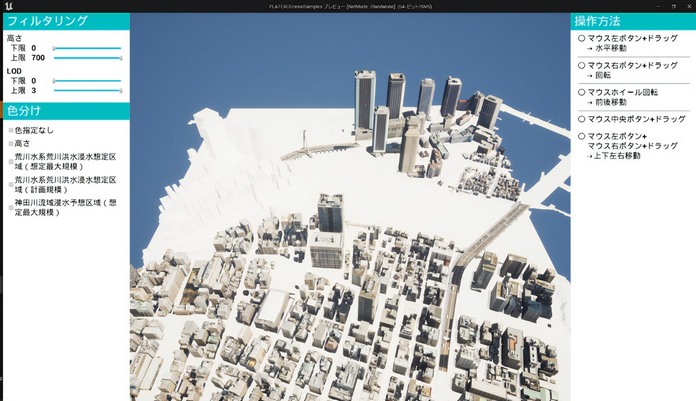Select the 色指定なし color option

(31, 130)
